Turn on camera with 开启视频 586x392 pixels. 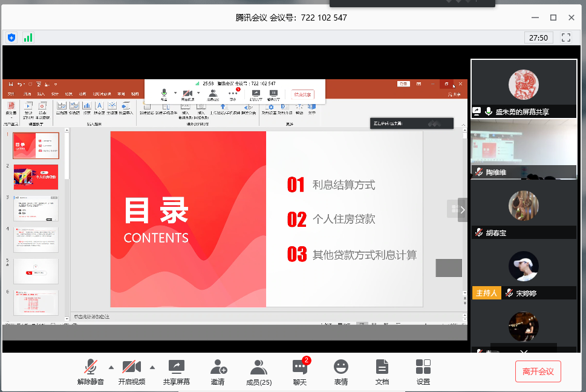(131, 371)
